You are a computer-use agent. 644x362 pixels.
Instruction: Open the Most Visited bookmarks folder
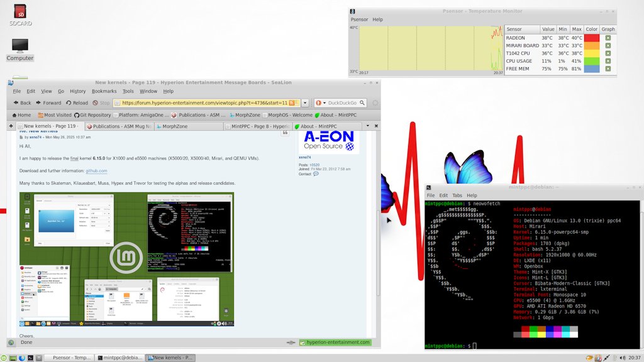(55, 116)
